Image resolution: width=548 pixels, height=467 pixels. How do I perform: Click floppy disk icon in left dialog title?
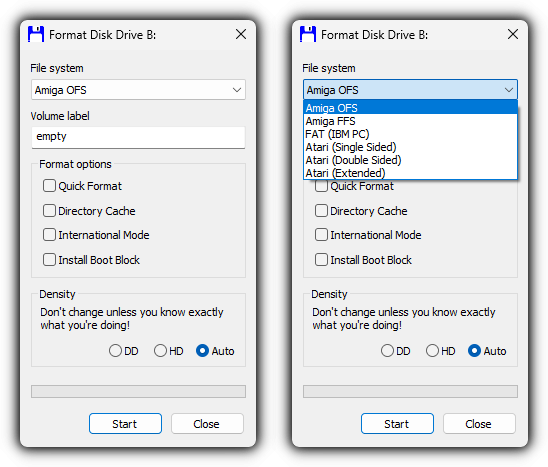36,34
